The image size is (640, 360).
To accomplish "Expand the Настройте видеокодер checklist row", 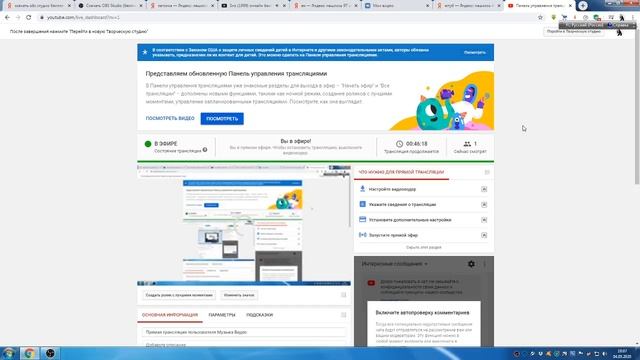I will point(484,189).
